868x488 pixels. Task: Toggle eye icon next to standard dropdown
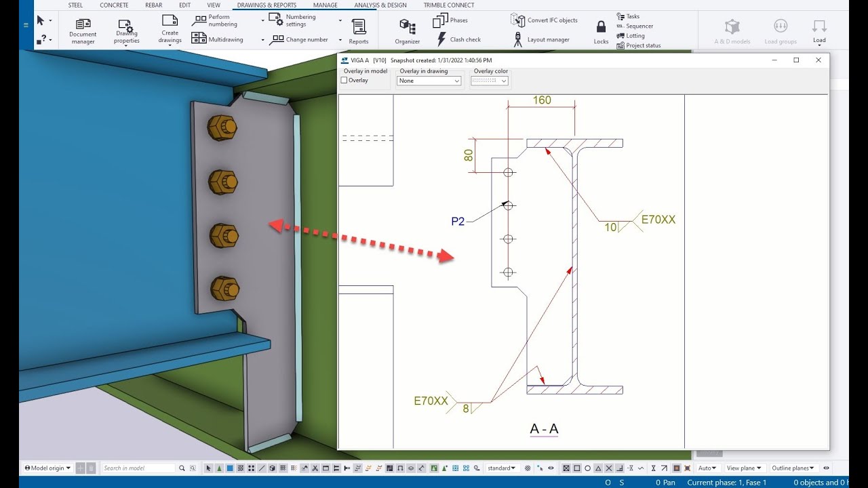point(551,468)
